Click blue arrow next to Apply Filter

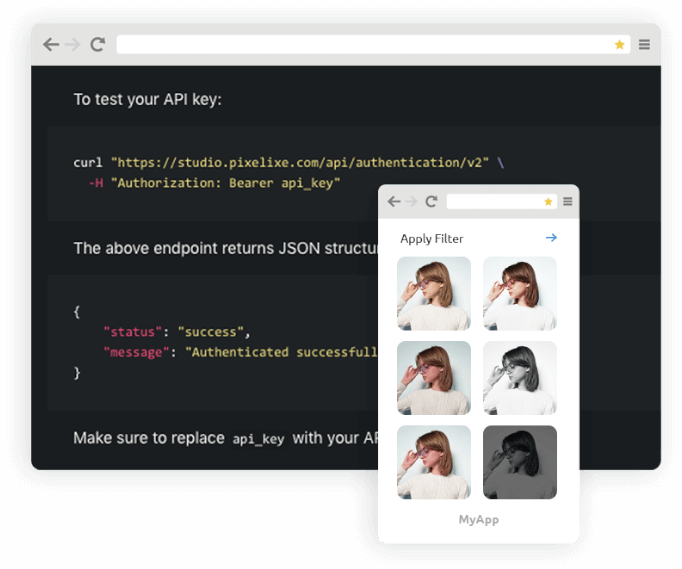[551, 238]
